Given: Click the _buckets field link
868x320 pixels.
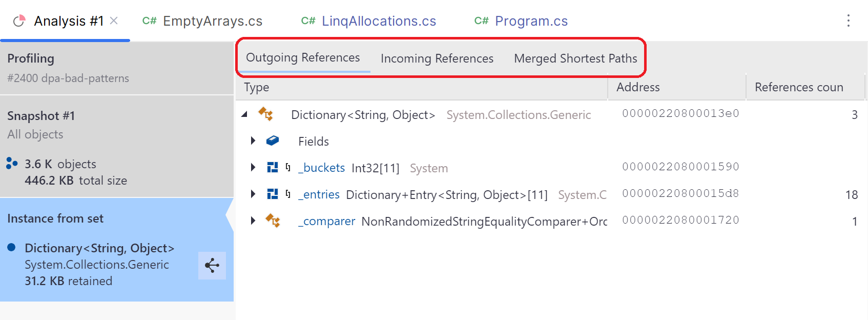Looking at the screenshot, I should pyautogui.click(x=322, y=167).
